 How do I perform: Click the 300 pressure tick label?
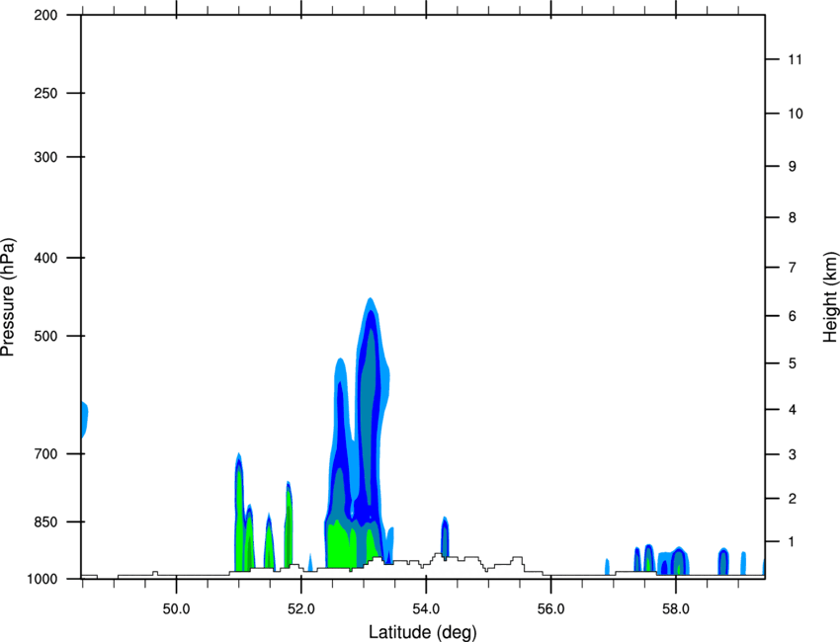pyautogui.click(x=45, y=157)
